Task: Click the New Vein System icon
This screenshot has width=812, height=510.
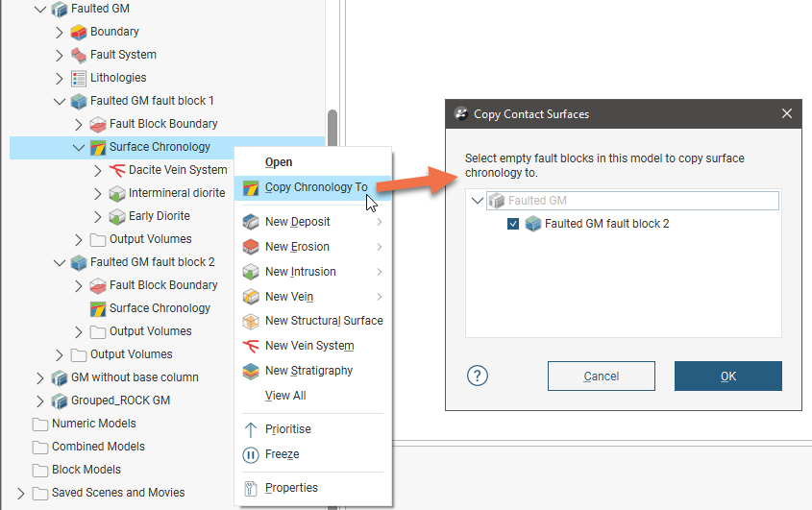Action: click(251, 346)
